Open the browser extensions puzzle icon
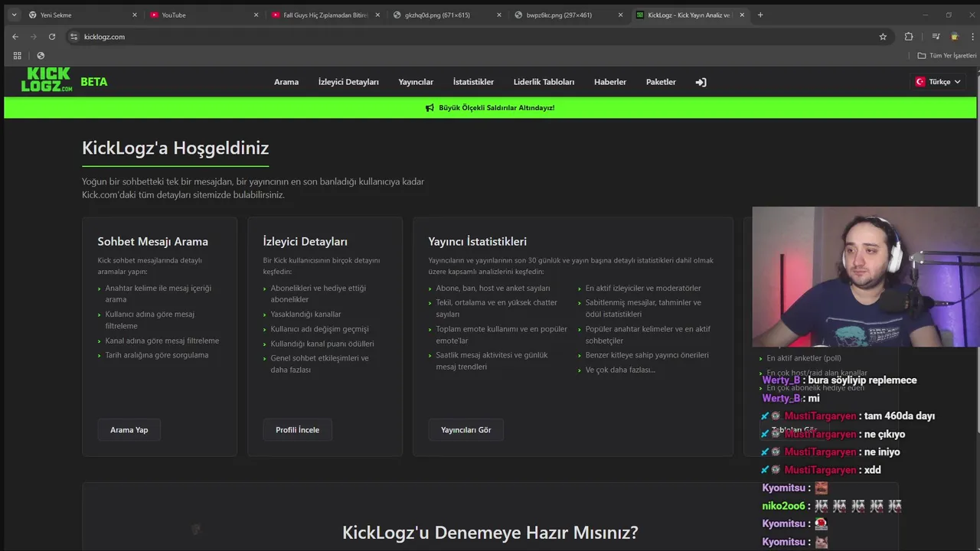The width and height of the screenshot is (980, 551). pos(909,37)
